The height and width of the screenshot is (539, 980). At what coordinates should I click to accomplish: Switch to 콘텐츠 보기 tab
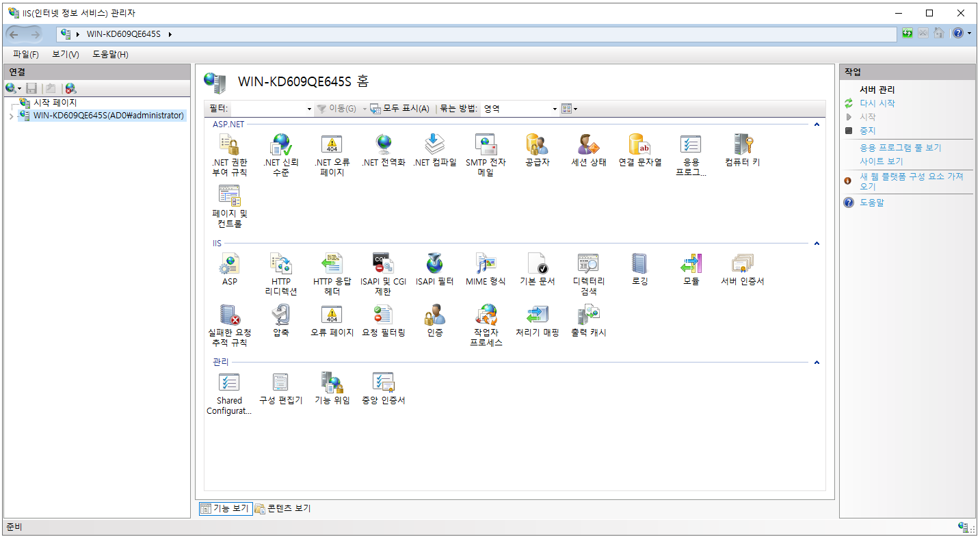(x=282, y=508)
